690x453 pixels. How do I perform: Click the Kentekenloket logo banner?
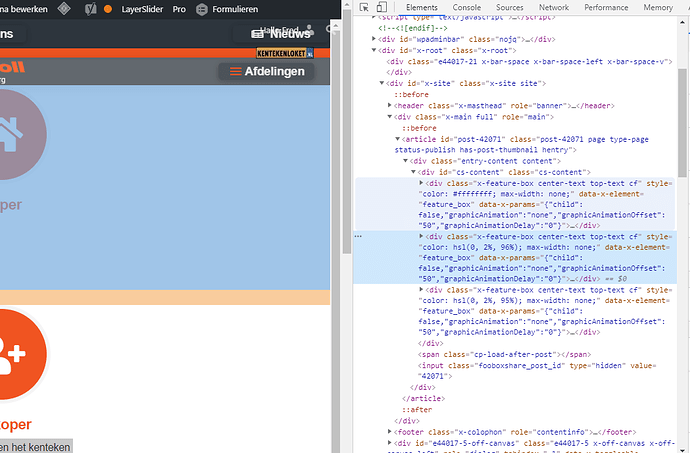click(285, 53)
